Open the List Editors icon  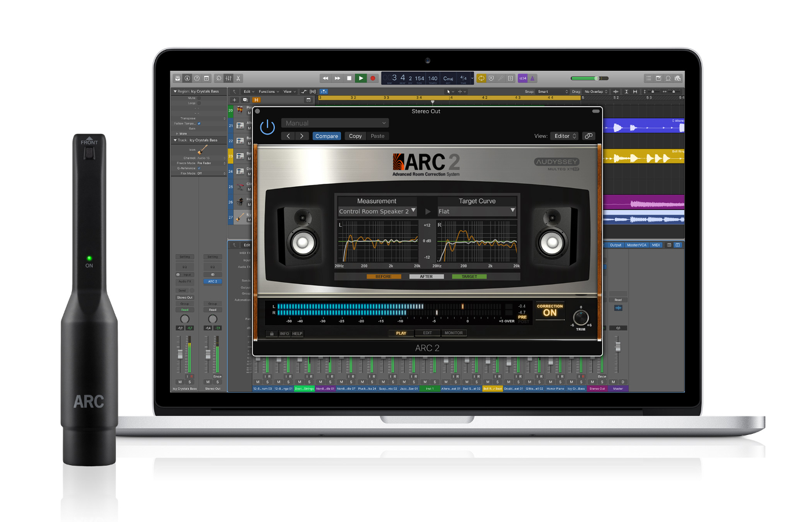pos(648,78)
